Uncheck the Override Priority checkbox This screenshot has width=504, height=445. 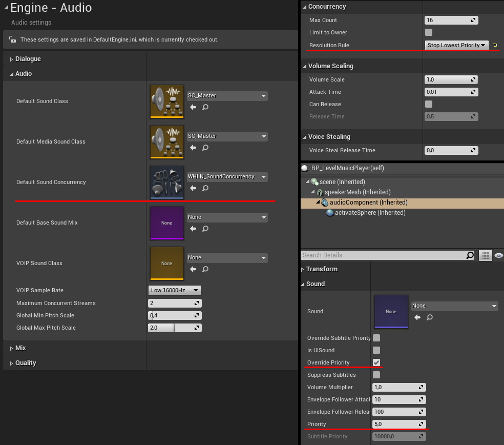[x=376, y=362]
